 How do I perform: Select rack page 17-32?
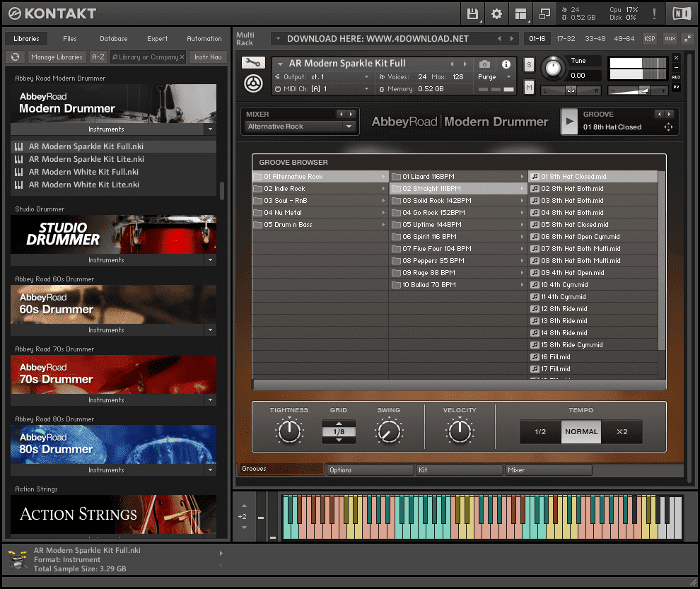click(x=566, y=39)
